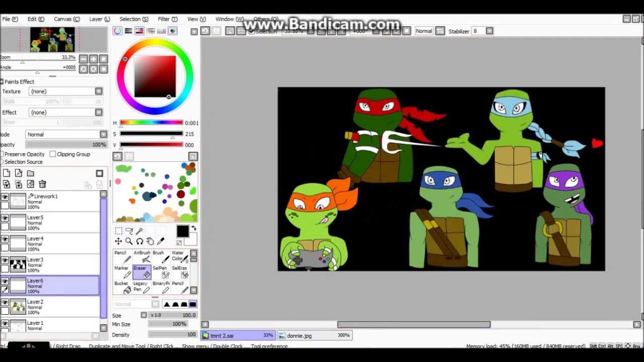Click the zoom out minus button
This screenshot has height=362, width=644.
tap(84, 59)
